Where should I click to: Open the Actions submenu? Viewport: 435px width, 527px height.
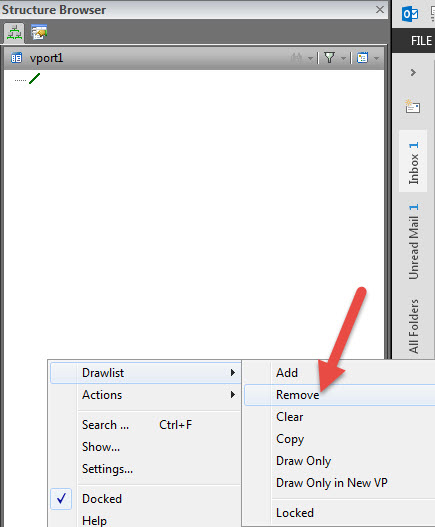pos(145,395)
